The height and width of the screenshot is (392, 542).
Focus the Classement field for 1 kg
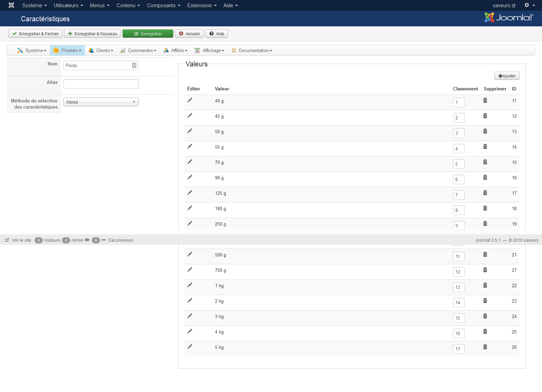[459, 287]
